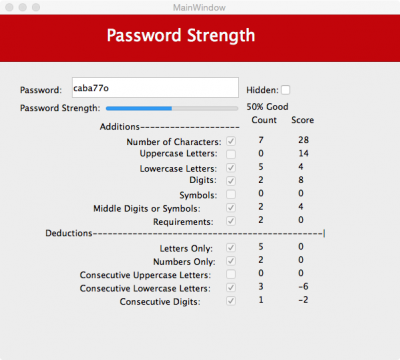400x360 pixels.
Task: Toggle the Consecutive Lowercase Letters checkbox
Action: [x=231, y=288]
